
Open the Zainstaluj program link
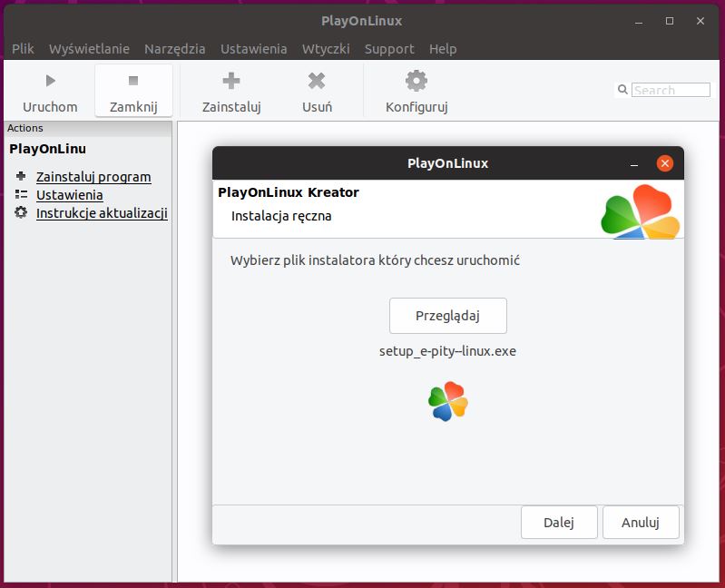pos(93,177)
